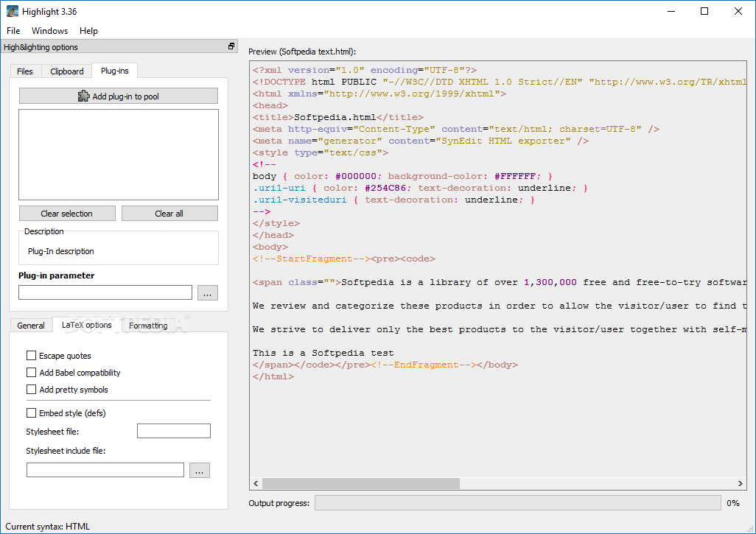Undock the Highlighting options panel
This screenshot has width=756, height=534.
231,46
